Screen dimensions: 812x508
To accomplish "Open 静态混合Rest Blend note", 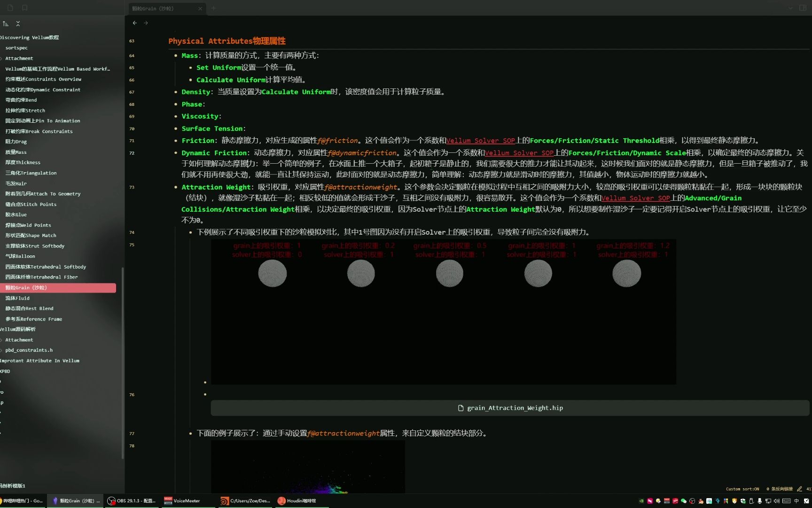I will click(x=29, y=309).
